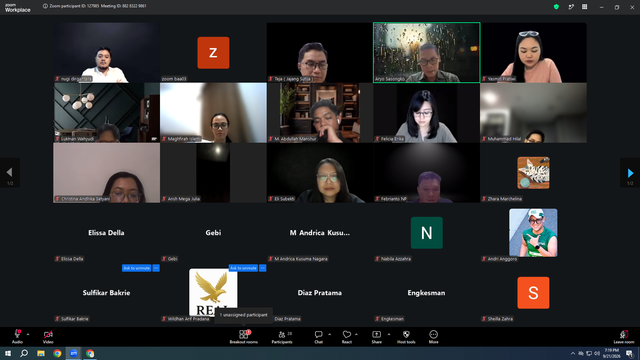Ask Sulfikar Bakrie to unmute
Viewport: 640px width, 360px height.
[137, 268]
